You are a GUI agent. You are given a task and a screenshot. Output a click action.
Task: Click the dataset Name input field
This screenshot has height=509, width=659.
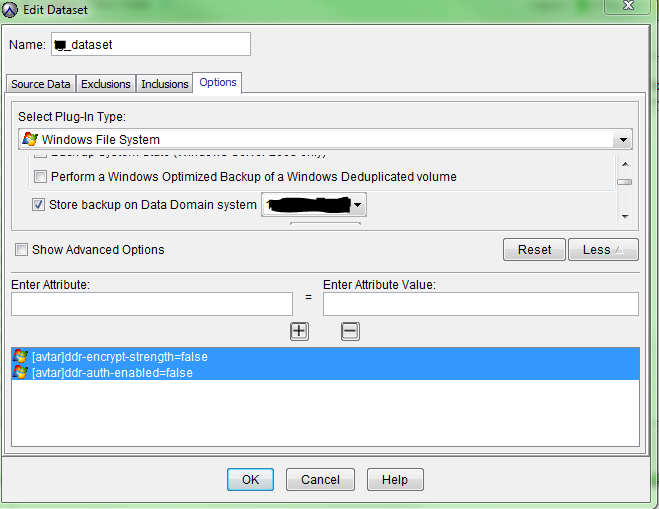coord(151,44)
